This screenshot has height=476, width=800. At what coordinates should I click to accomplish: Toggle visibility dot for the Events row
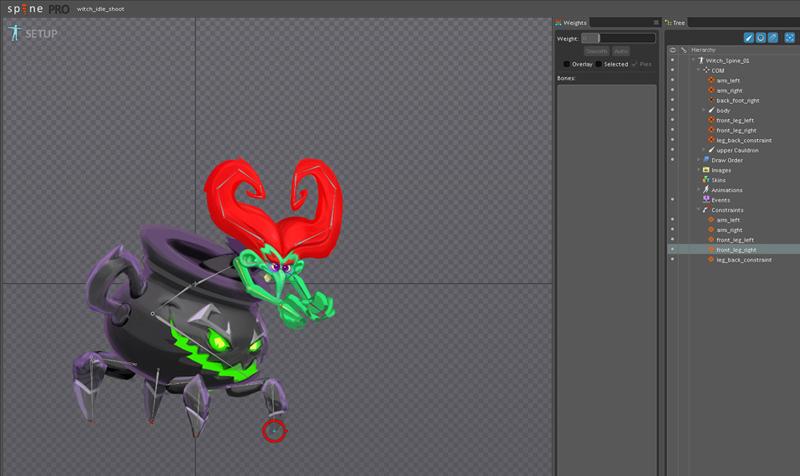[672, 199]
